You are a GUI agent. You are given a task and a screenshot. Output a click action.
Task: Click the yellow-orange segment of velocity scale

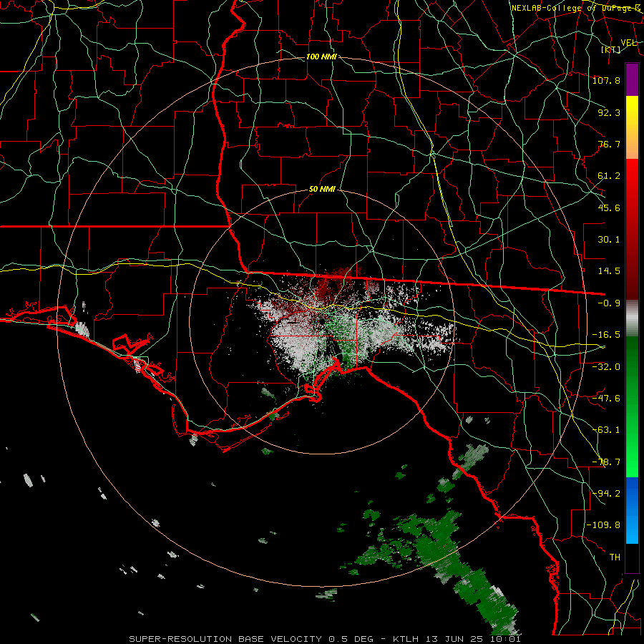pyautogui.click(x=632, y=127)
